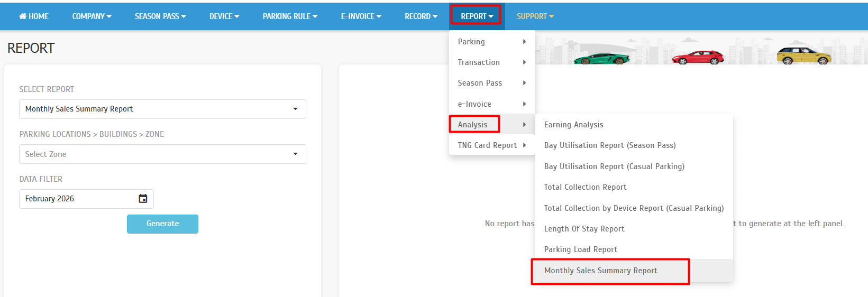The height and width of the screenshot is (297, 868).
Task: Expand the TNG Card Report submenu
Action: (x=491, y=145)
